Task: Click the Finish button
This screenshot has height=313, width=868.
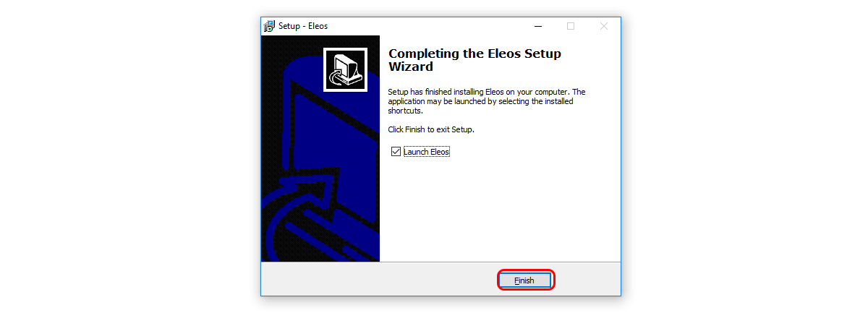Action: pyautogui.click(x=526, y=280)
